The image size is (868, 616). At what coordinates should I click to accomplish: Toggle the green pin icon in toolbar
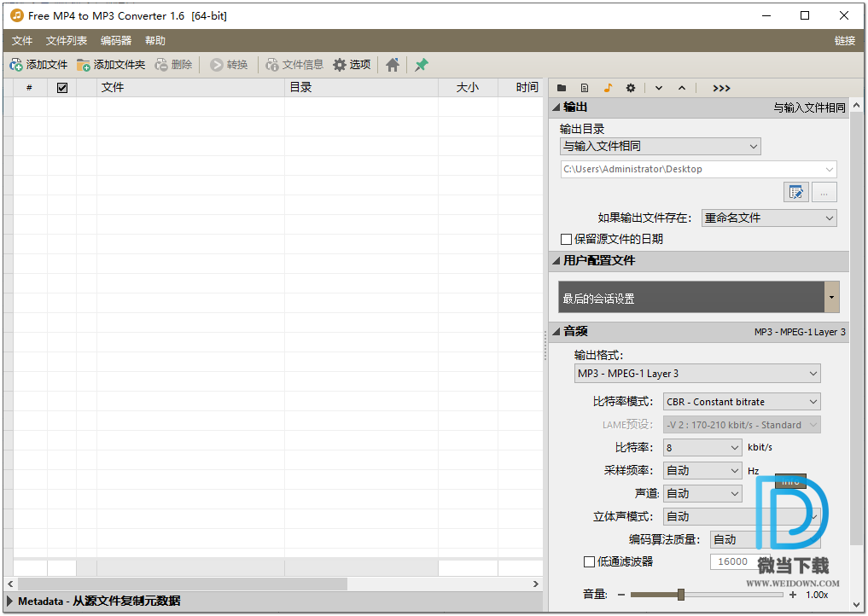tap(422, 65)
